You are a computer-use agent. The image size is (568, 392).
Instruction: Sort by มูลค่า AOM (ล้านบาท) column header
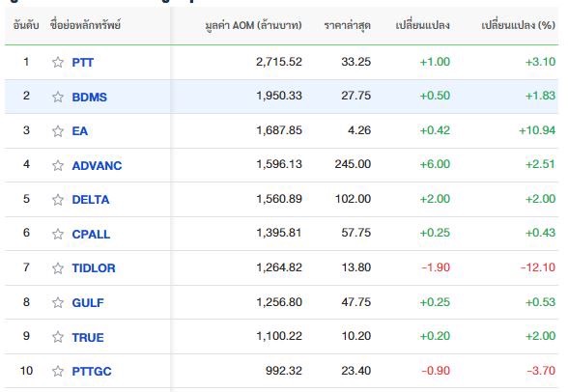click(x=253, y=25)
